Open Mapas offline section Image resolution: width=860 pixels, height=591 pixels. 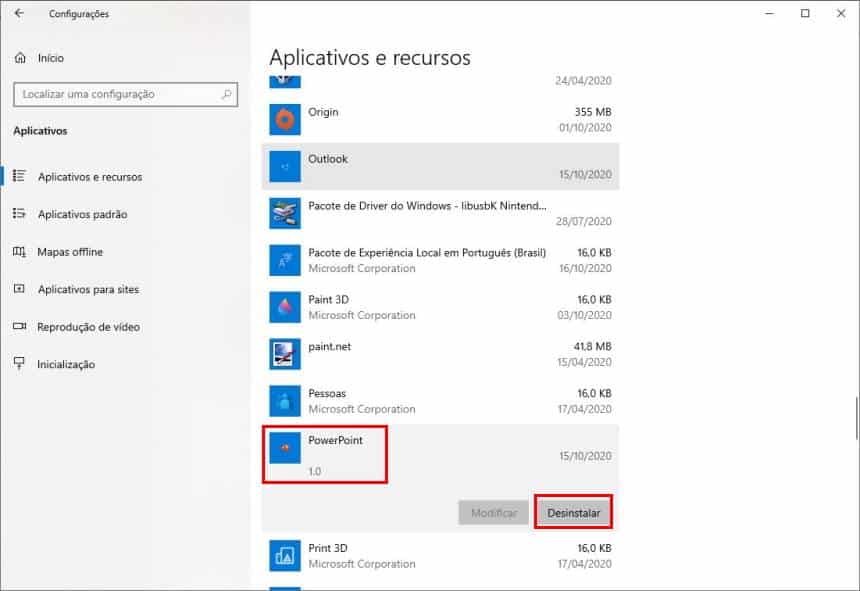[x=70, y=252]
